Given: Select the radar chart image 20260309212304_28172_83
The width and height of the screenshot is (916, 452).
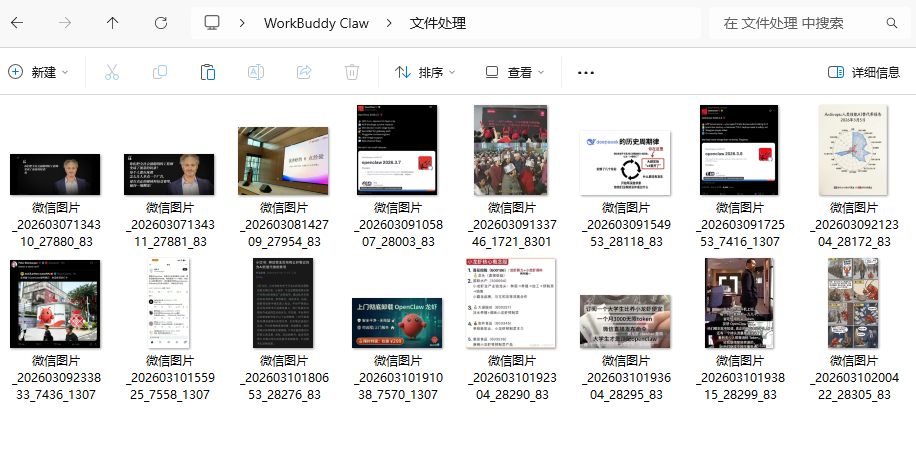Looking at the screenshot, I should (x=853, y=149).
